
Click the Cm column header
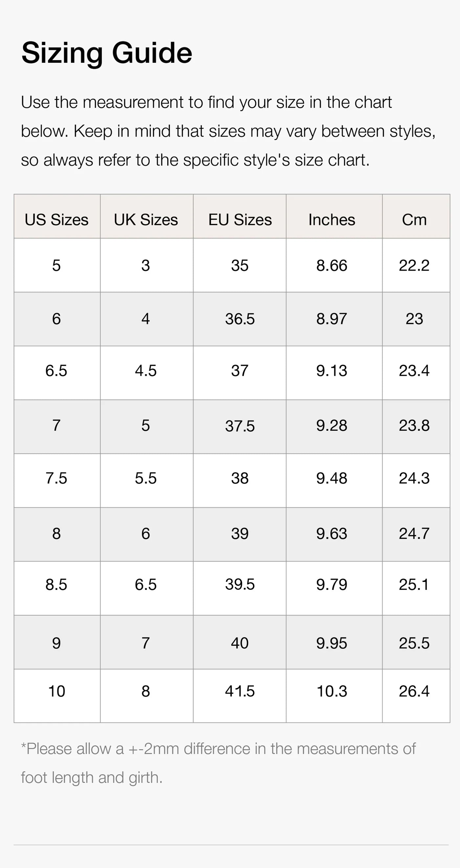414,220
